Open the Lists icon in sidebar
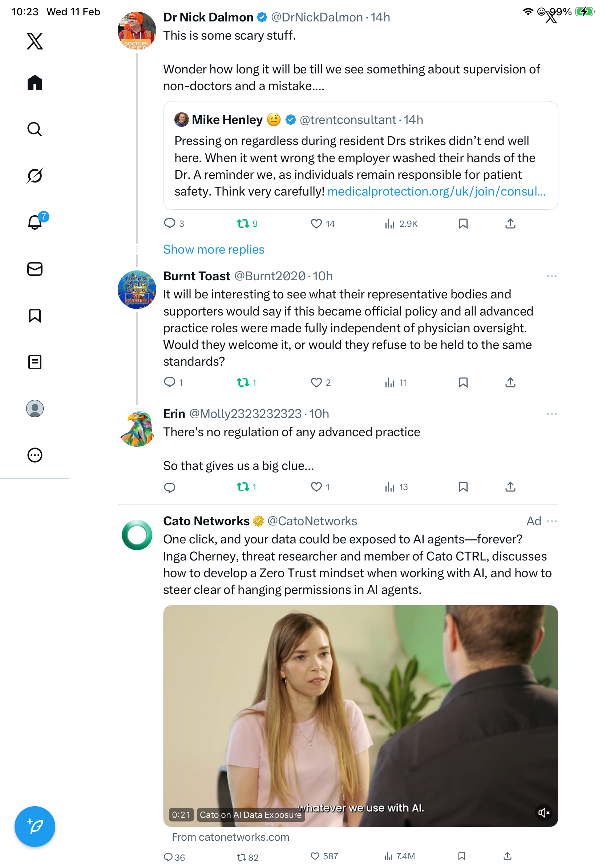This screenshot has height=868, width=606. click(x=35, y=362)
